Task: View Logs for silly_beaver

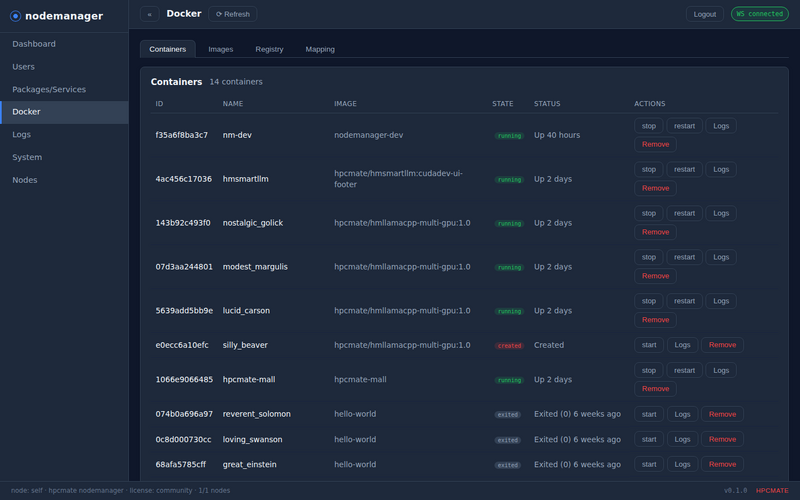Action: coord(682,345)
